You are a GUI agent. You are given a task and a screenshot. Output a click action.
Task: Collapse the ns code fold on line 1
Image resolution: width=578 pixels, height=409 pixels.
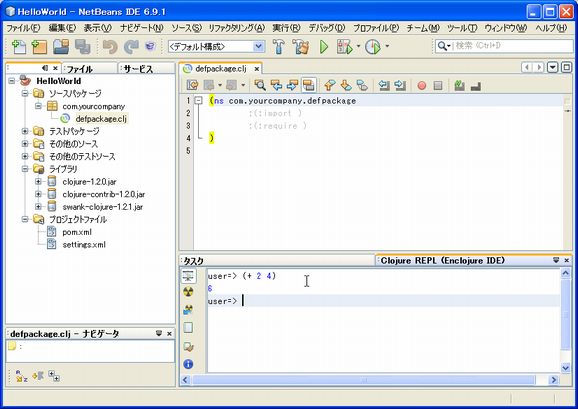click(199, 100)
